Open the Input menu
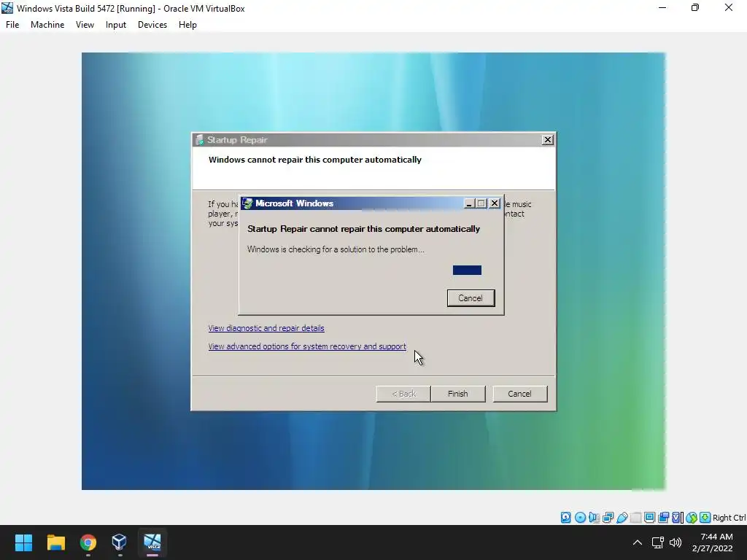 point(116,25)
